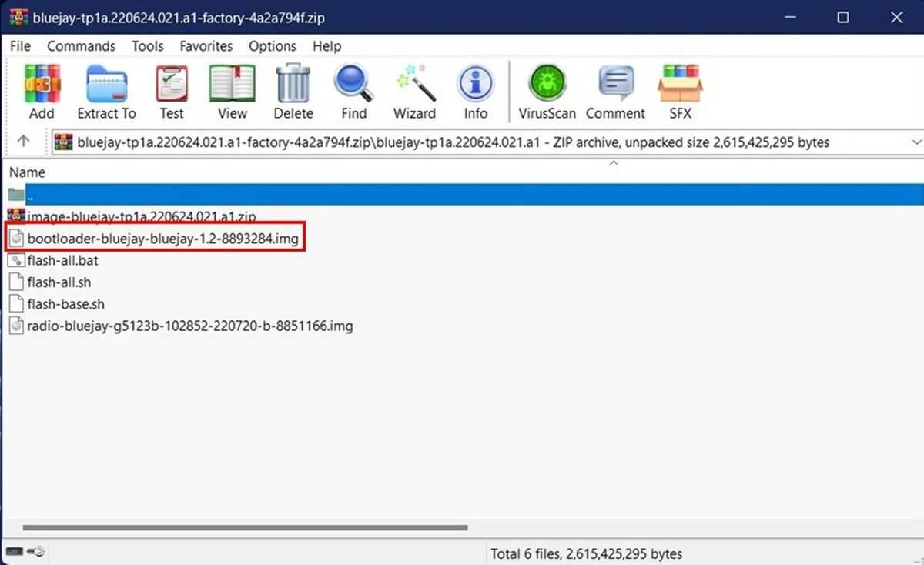Open the View book icon
The width and height of the screenshot is (924, 565).
coord(232,92)
